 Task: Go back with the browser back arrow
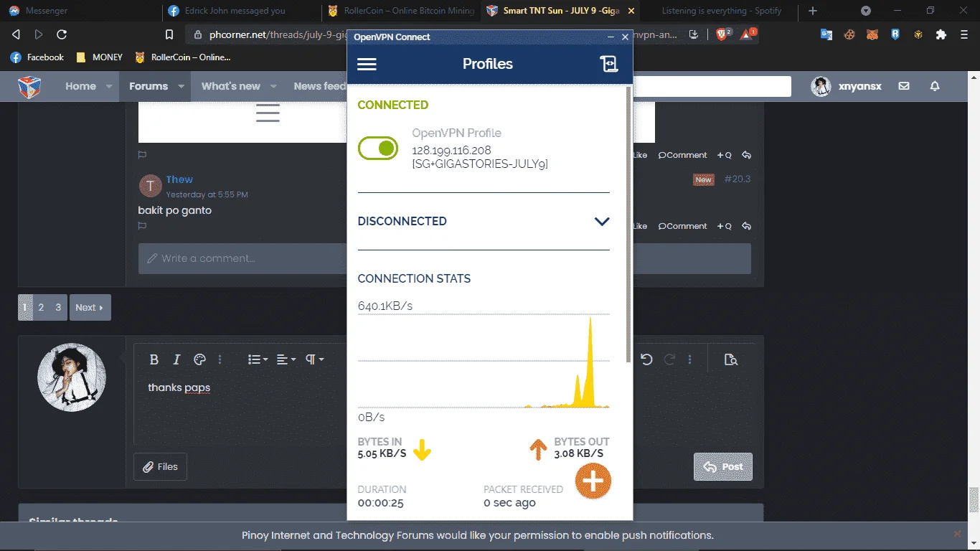[16, 34]
